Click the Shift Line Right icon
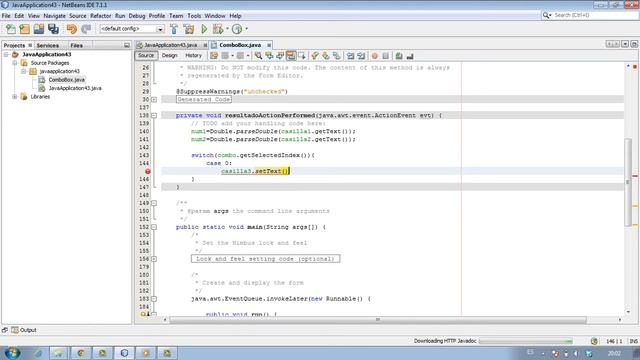 pyautogui.click(x=361, y=56)
